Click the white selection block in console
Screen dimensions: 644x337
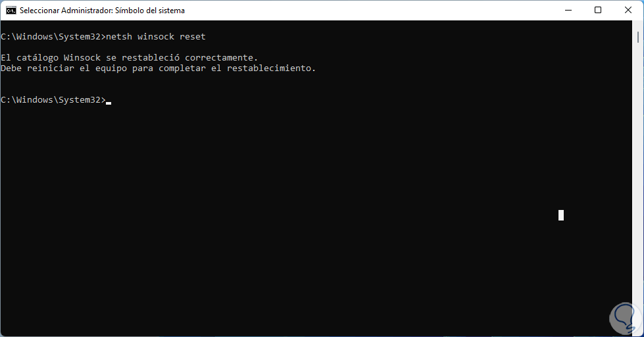tap(560, 215)
